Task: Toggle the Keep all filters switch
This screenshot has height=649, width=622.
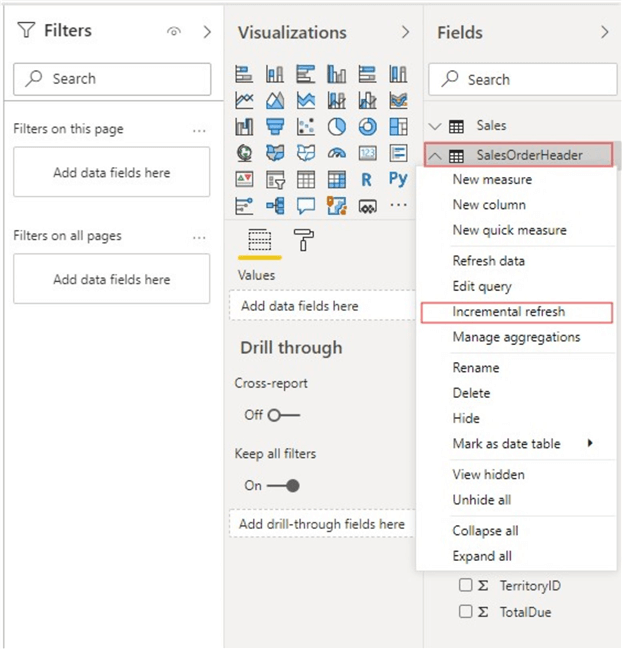Action: click(x=283, y=485)
